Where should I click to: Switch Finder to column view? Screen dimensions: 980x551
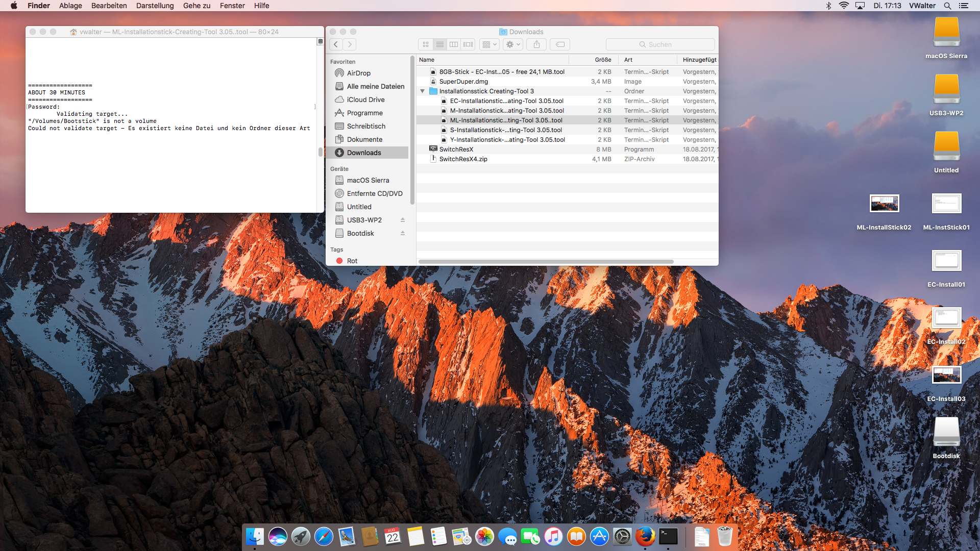point(454,44)
